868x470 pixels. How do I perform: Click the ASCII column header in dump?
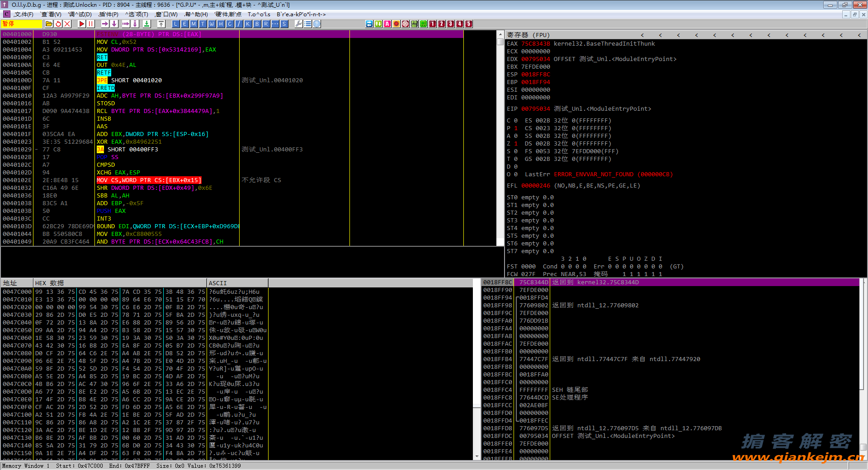coord(237,283)
